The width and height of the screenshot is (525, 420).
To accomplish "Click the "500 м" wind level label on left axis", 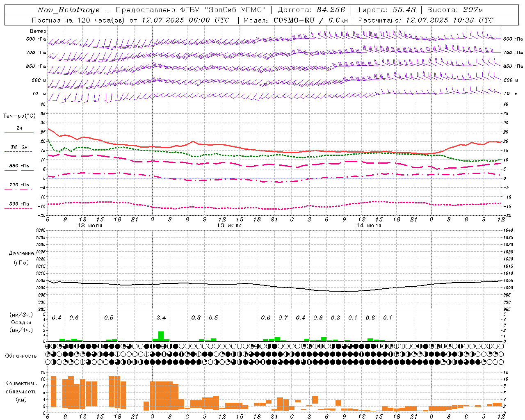I will (39, 80).
